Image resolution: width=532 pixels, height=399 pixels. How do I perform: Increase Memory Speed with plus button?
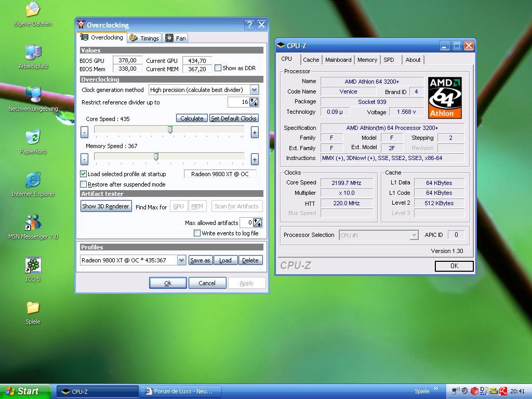(x=255, y=159)
